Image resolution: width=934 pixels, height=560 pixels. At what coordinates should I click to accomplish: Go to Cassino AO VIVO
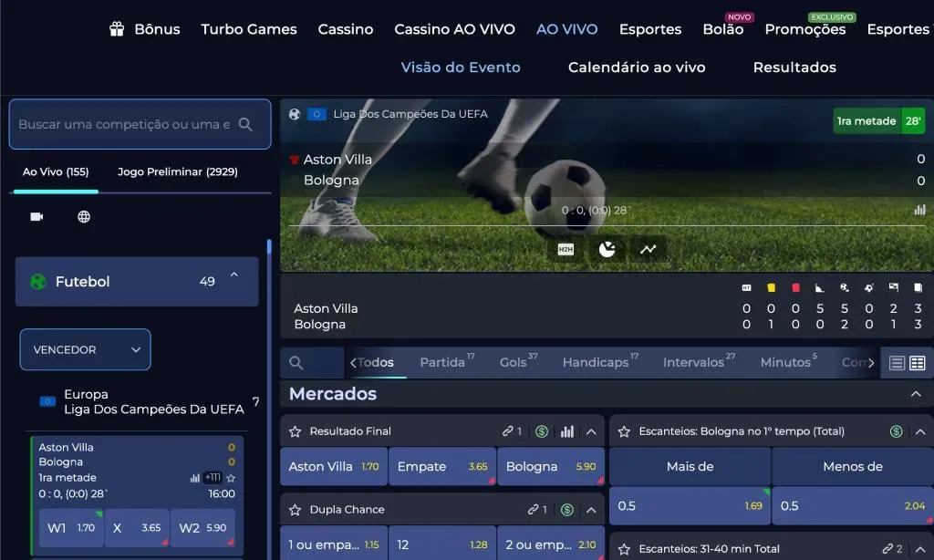(x=454, y=29)
